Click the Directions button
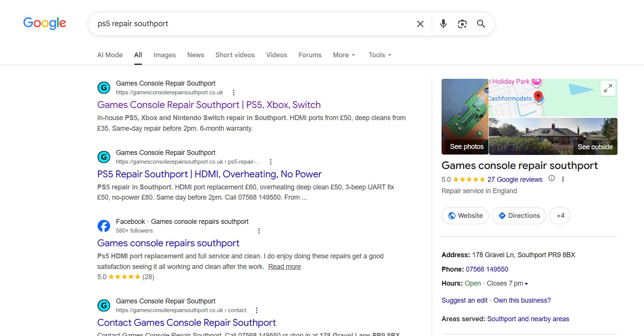This screenshot has height=336, width=644. [x=519, y=216]
